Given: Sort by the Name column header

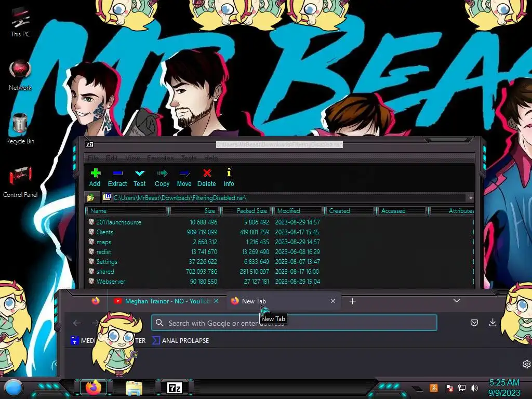Looking at the screenshot, I should (x=127, y=211).
